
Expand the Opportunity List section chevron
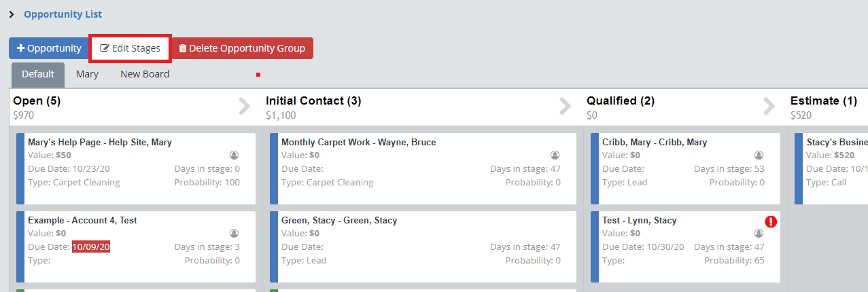click(12, 14)
